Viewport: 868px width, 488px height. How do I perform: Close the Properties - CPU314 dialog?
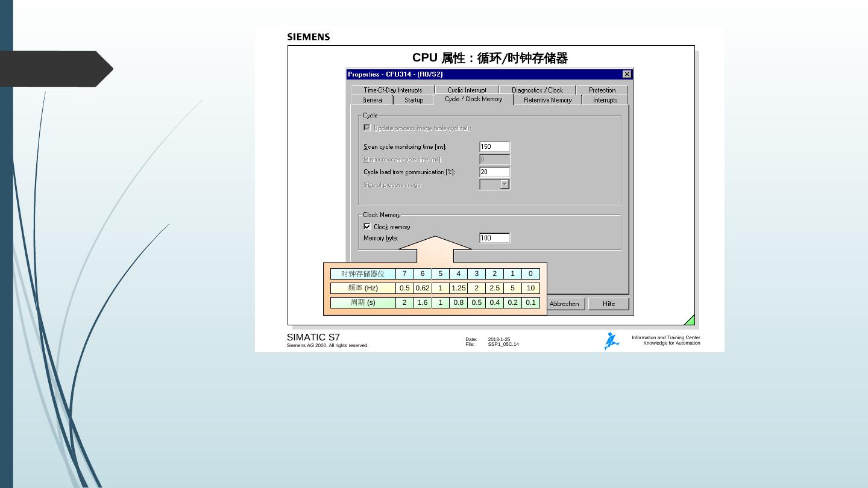pyautogui.click(x=627, y=74)
